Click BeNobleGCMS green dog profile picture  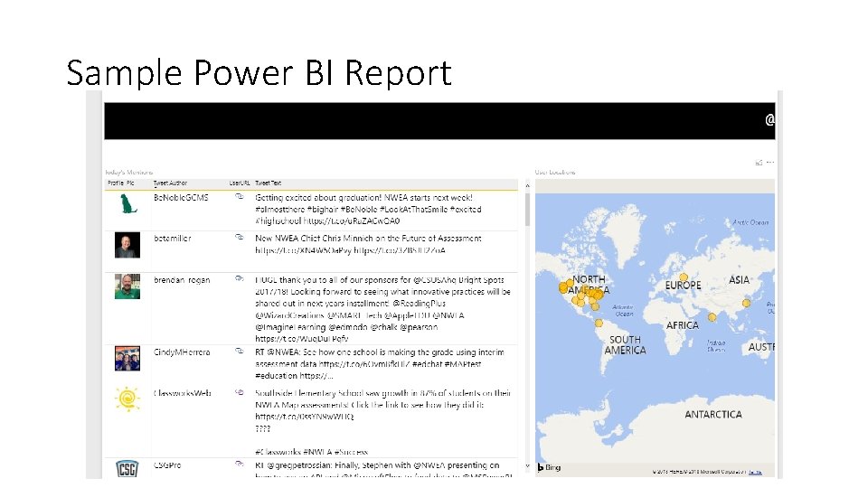click(x=127, y=204)
